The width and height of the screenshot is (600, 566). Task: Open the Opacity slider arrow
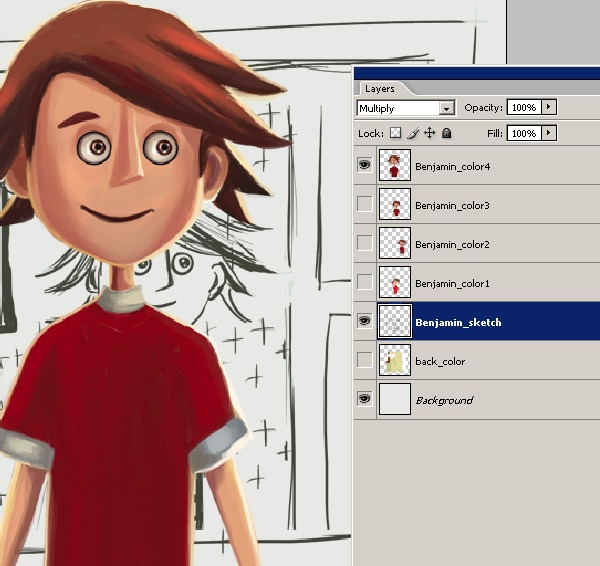(x=549, y=107)
